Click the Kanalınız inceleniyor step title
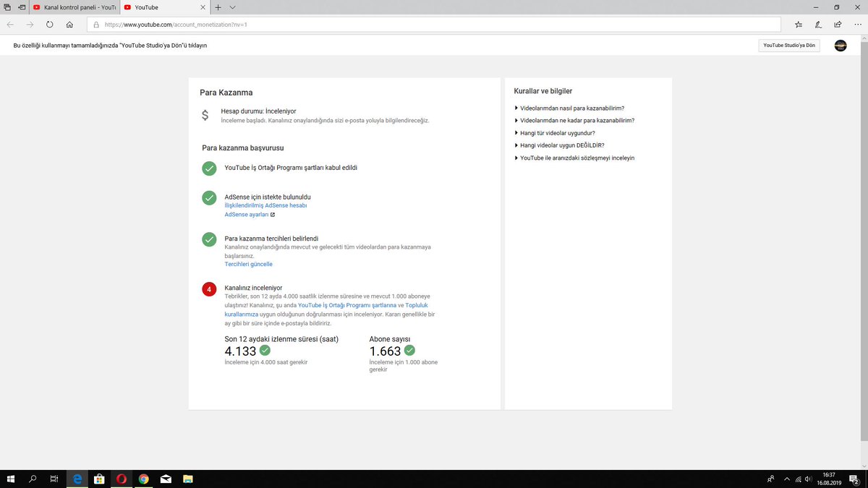This screenshot has width=868, height=488. 253,288
